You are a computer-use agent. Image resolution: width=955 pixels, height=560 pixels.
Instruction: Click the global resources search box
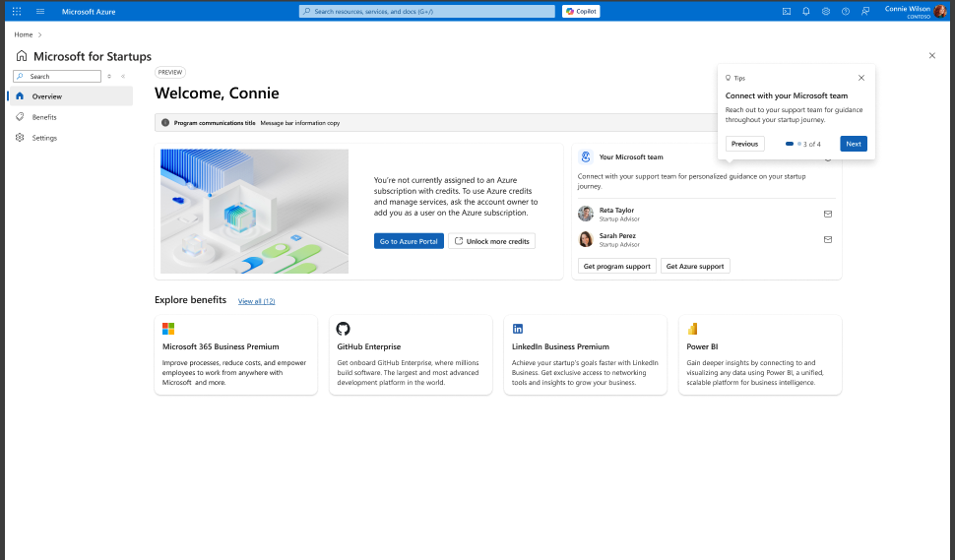point(426,11)
